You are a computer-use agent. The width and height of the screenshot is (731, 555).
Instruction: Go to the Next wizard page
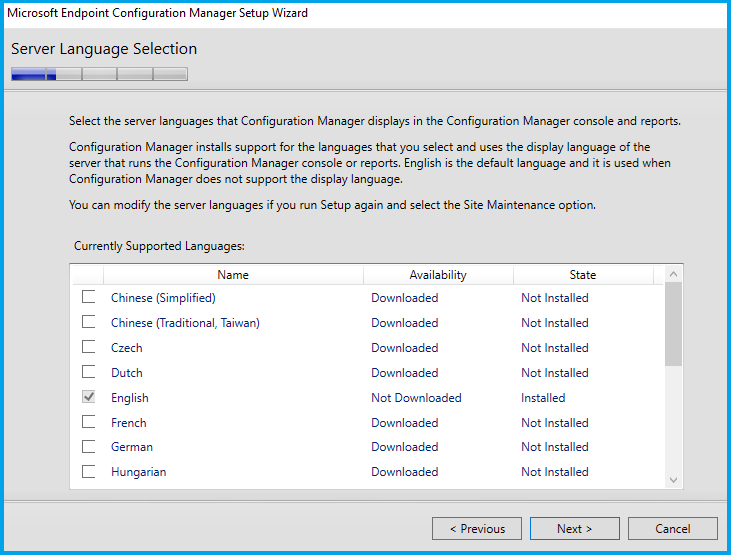(575, 529)
